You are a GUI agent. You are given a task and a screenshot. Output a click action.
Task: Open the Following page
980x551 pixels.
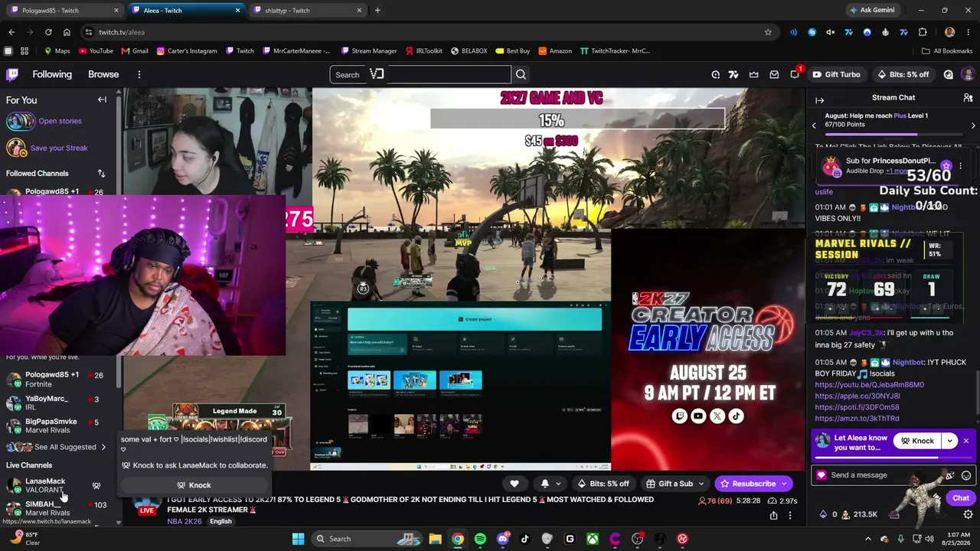[52, 74]
